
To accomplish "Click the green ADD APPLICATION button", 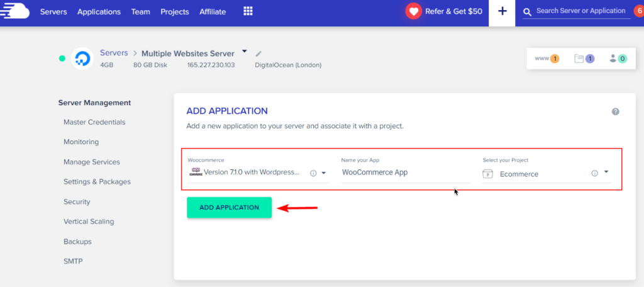I will [x=229, y=208].
